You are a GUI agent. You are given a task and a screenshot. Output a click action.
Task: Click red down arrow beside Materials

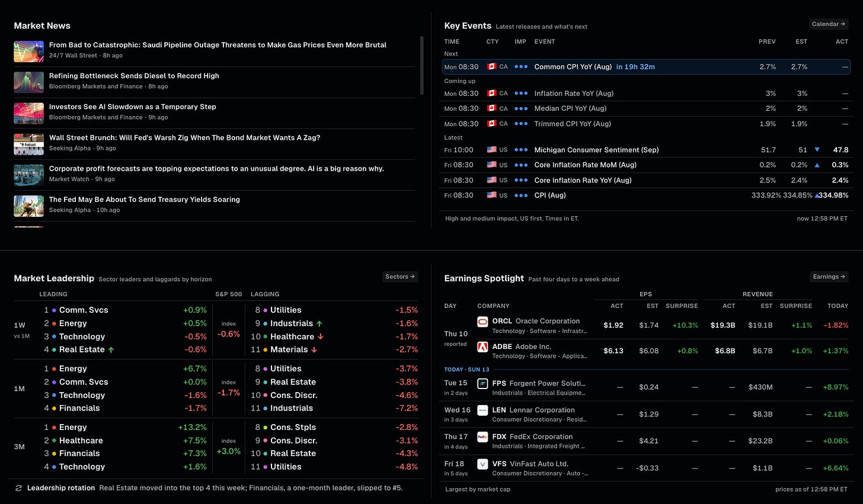point(314,350)
